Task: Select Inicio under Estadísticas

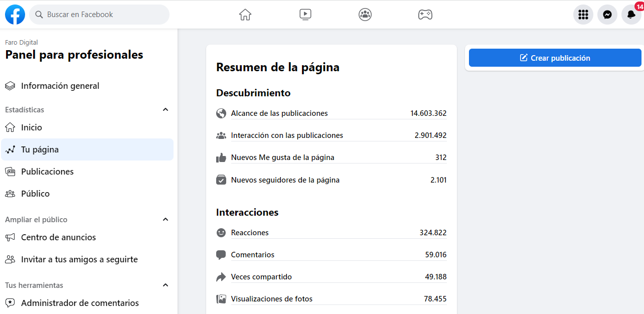Action: 32,127
